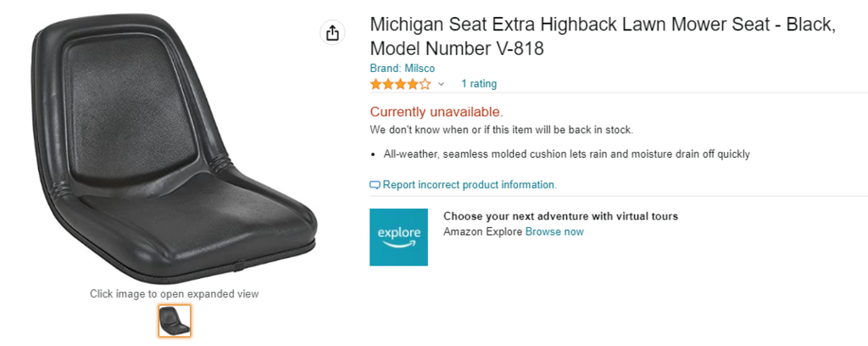Click the first orange rating star
Viewport: 868px width, 346px height.
(376, 84)
